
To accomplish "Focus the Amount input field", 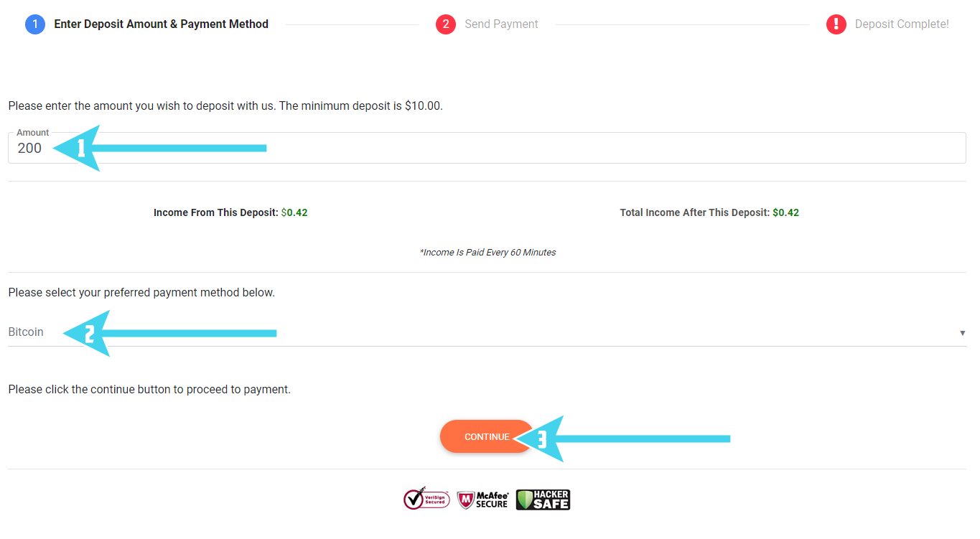I will [x=487, y=148].
